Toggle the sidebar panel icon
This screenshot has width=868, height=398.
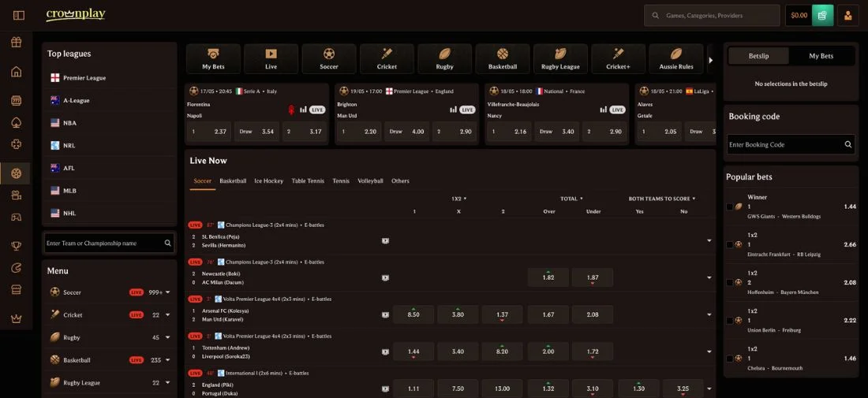[x=19, y=16]
